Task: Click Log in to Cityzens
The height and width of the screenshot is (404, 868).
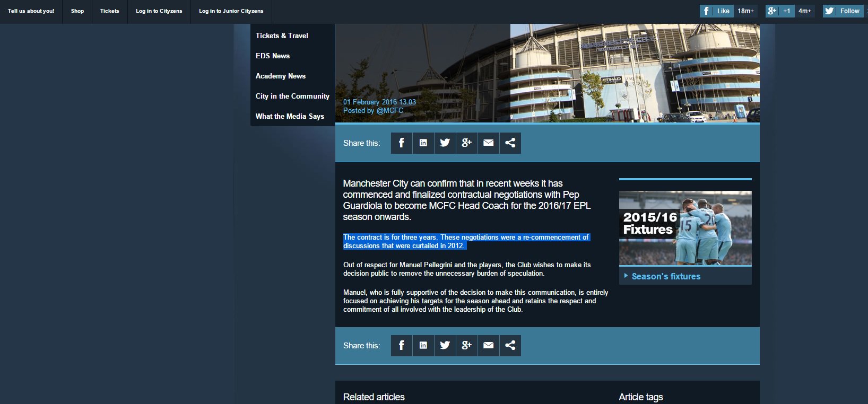Action: point(159,11)
